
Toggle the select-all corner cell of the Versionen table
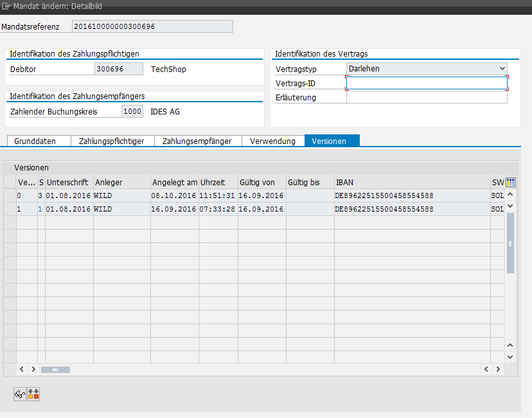coord(10,182)
